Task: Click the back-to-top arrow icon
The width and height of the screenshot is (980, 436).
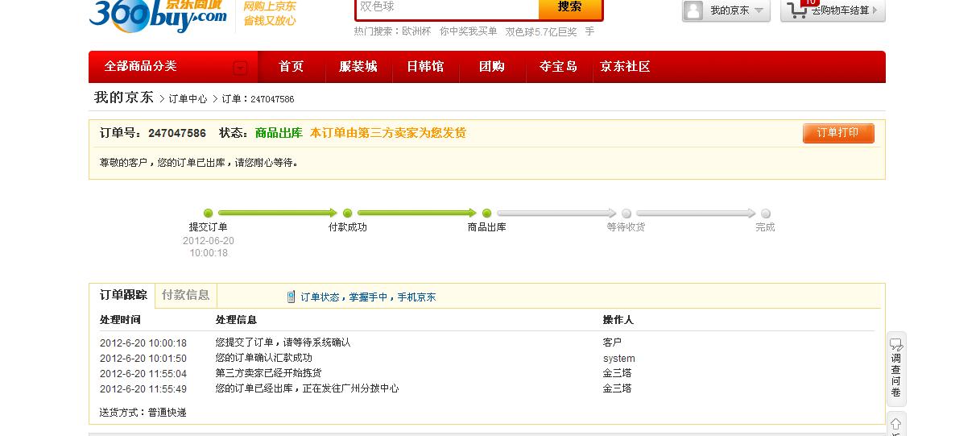Action: pyautogui.click(x=895, y=424)
